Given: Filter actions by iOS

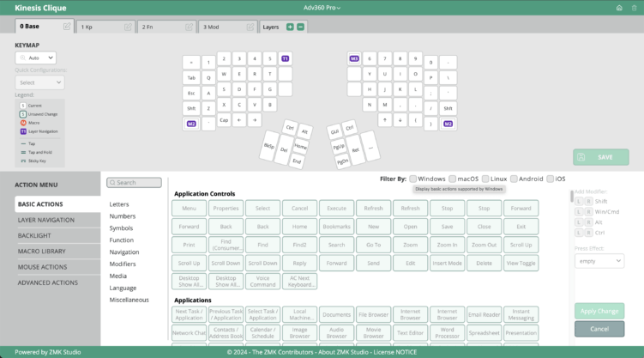Looking at the screenshot, I should [x=551, y=179].
